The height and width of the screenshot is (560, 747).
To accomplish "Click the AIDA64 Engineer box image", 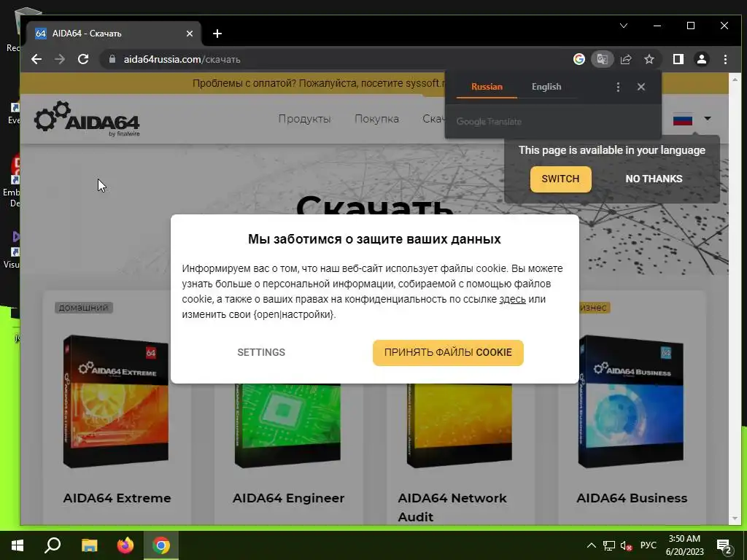I will coord(287,425).
